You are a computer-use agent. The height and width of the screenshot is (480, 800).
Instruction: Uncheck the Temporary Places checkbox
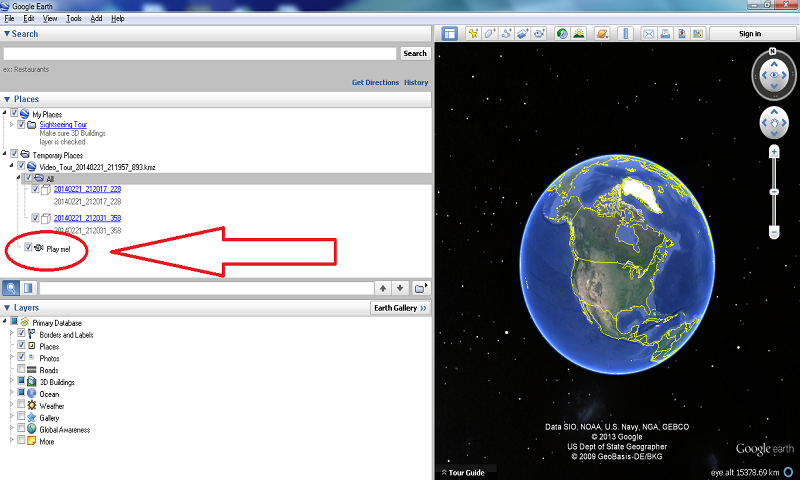pos(14,154)
